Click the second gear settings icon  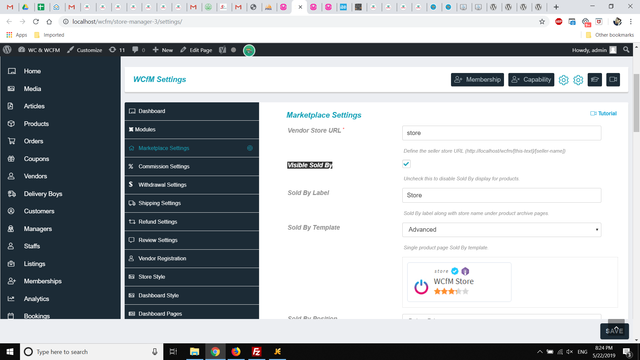pyautogui.click(x=578, y=80)
